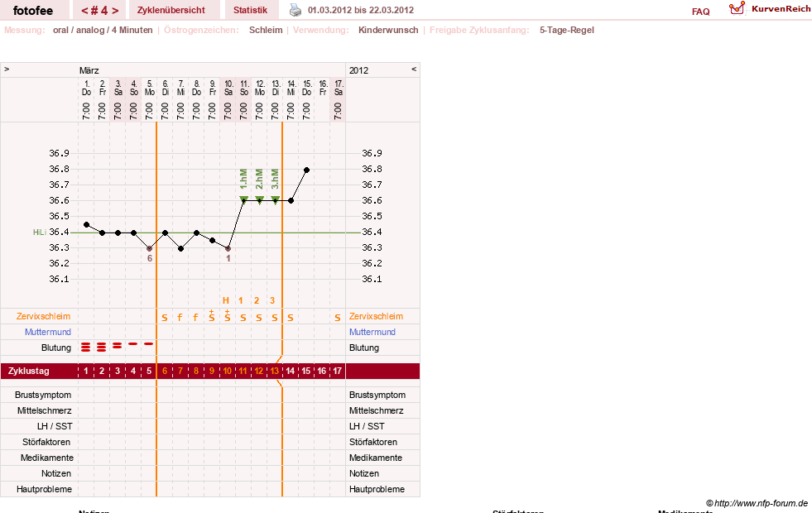This screenshot has height=513, width=812.
Task: Click the left Hautprobleme row label
Action: [44, 489]
